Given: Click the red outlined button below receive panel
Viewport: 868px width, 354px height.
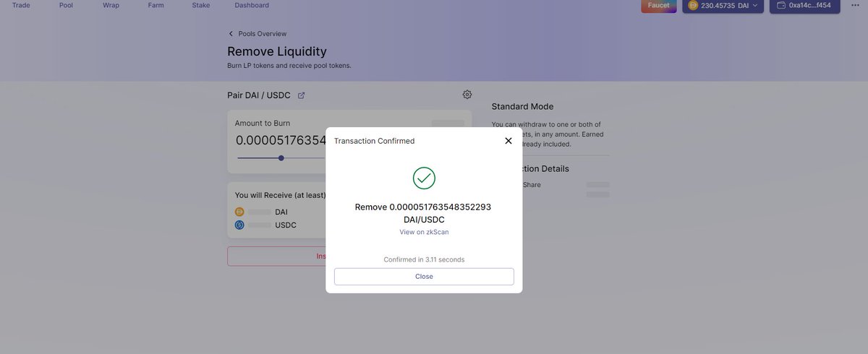Looking at the screenshot, I should (x=276, y=256).
